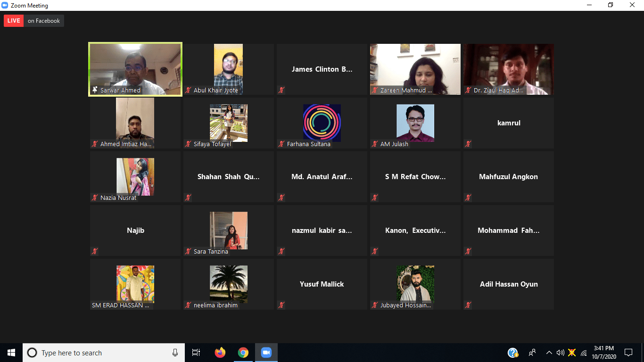This screenshot has height=362, width=644.
Task: Click the 'Shahan Shah Qu...' participant name
Action: (229, 177)
